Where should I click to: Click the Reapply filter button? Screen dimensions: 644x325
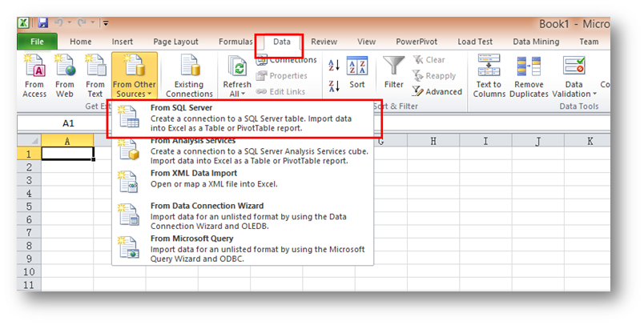click(x=434, y=76)
